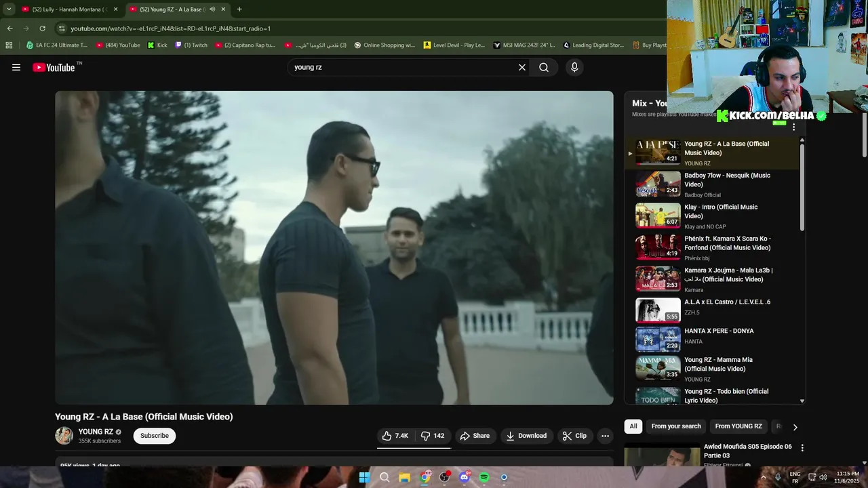
Task: Open the tab search dropdown in the tab strip
Action: tap(9, 9)
